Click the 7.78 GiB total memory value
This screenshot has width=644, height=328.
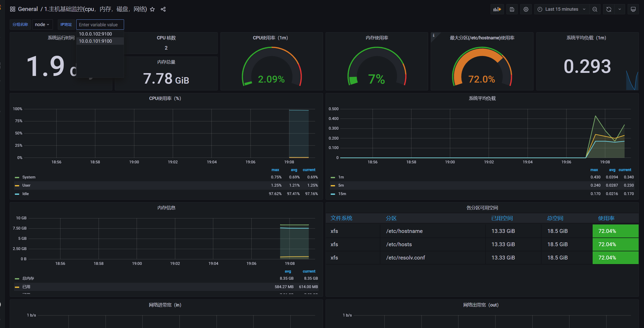(x=166, y=78)
